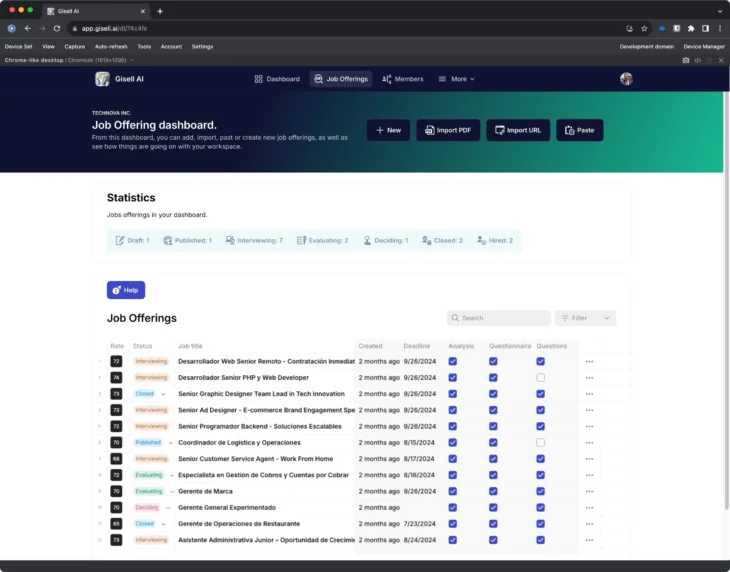Expand status dropdown of Senior Graphic Designer row
This screenshot has width=730, height=572.
click(164, 394)
